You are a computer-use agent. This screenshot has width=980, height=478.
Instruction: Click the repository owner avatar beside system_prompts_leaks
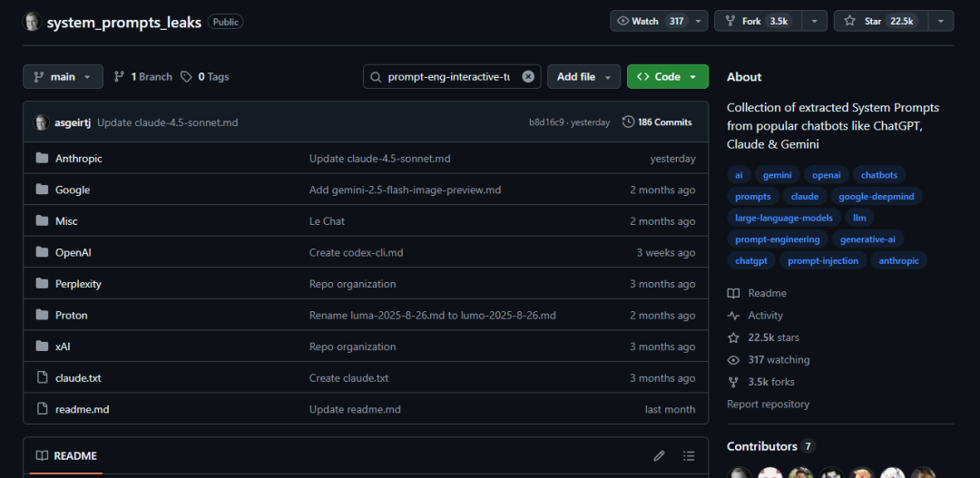click(x=32, y=22)
